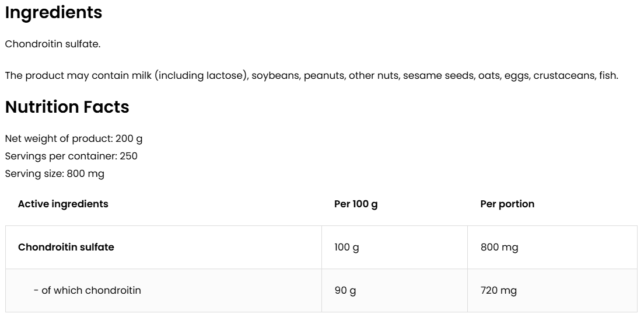Image resolution: width=644 pixels, height=320 pixels.
Task: Click the Ingredients heading
Action: 54,13
